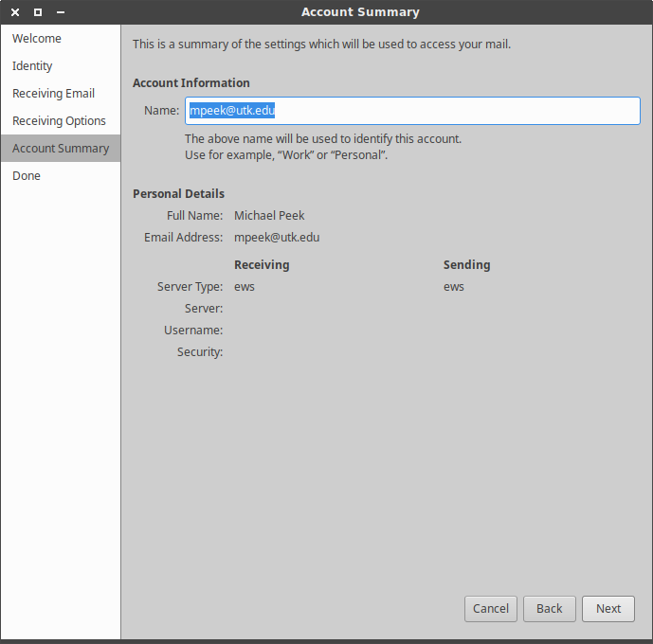Switch to the Receiving Options step
The image size is (653, 644).
coord(59,121)
